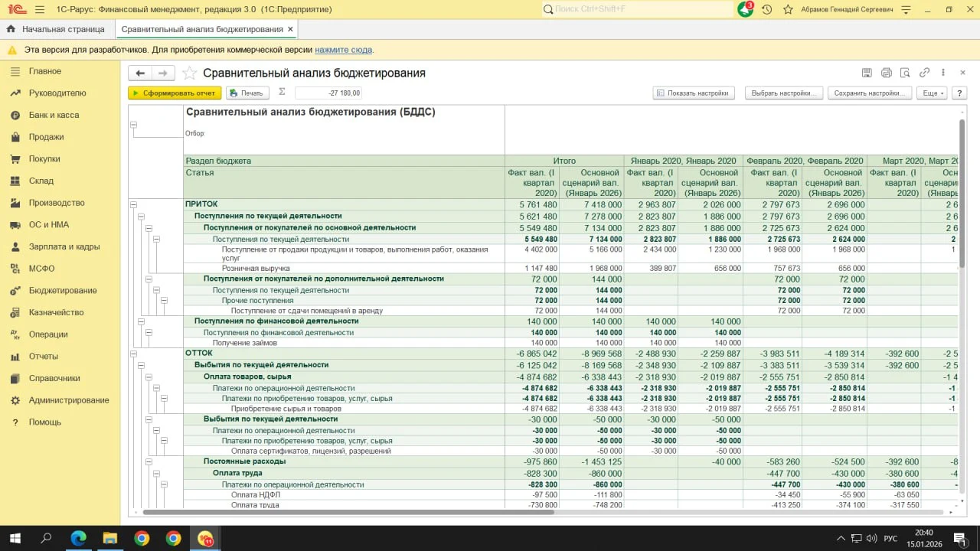Click the sum (Σ) icon
The image size is (980, 551).
281,92
